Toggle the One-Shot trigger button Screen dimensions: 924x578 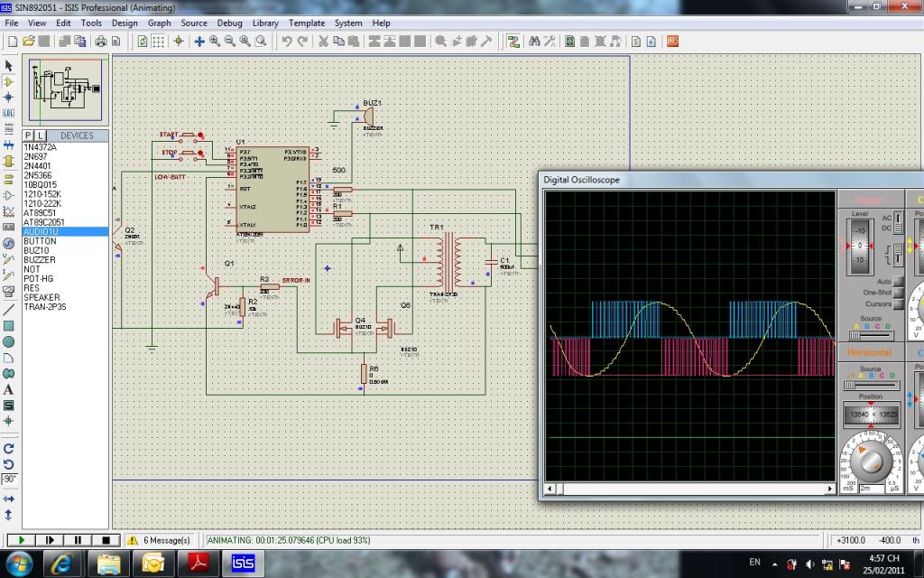(897, 292)
